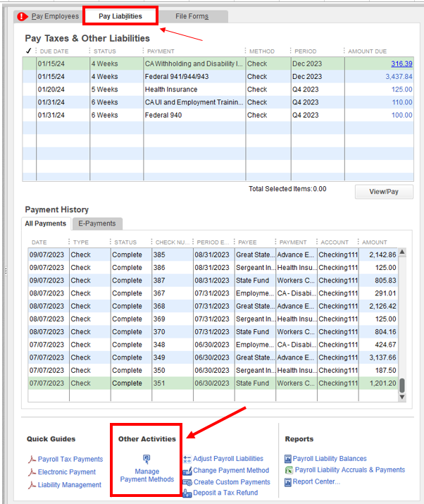Open the Report Center link
This screenshot has height=504, width=424.
coord(316,482)
